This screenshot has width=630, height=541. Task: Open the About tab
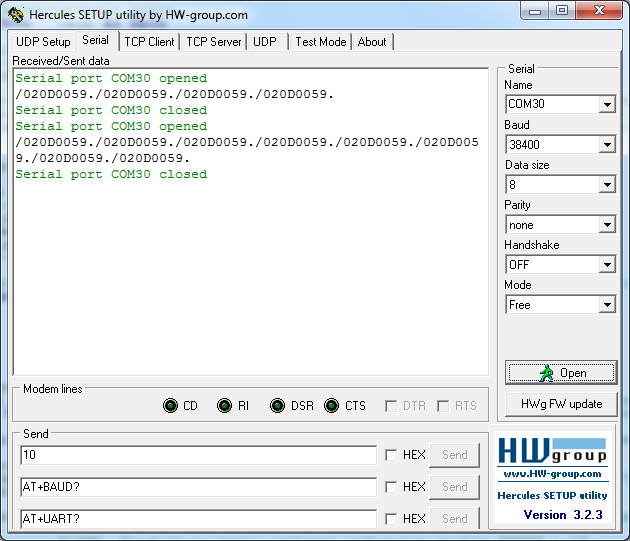click(372, 42)
